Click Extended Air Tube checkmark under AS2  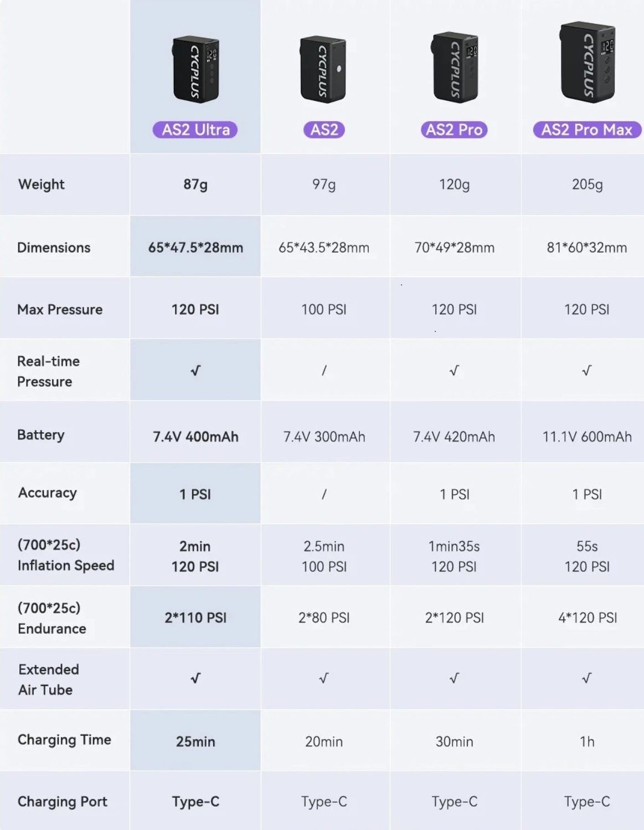click(324, 679)
